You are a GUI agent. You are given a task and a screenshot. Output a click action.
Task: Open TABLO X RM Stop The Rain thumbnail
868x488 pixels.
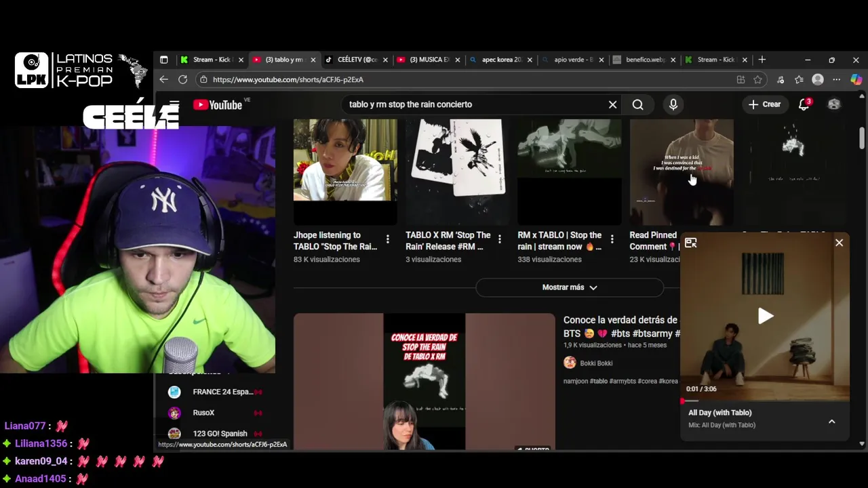pos(457,172)
